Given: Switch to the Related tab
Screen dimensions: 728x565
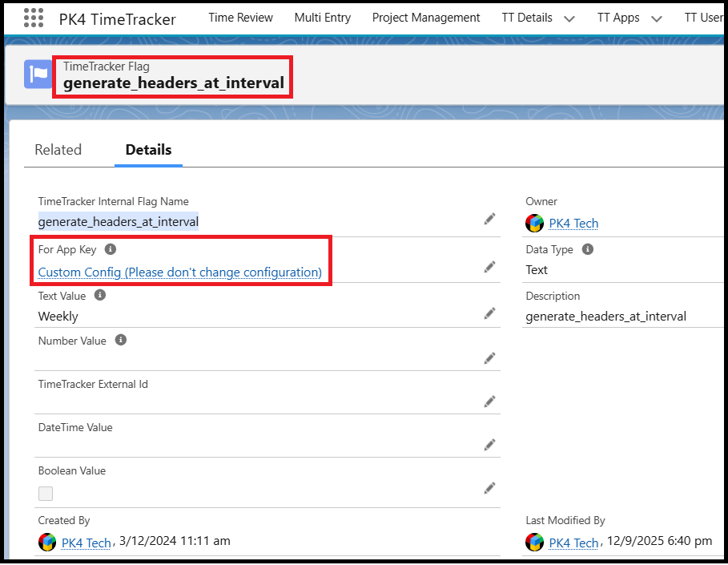Looking at the screenshot, I should tap(58, 150).
